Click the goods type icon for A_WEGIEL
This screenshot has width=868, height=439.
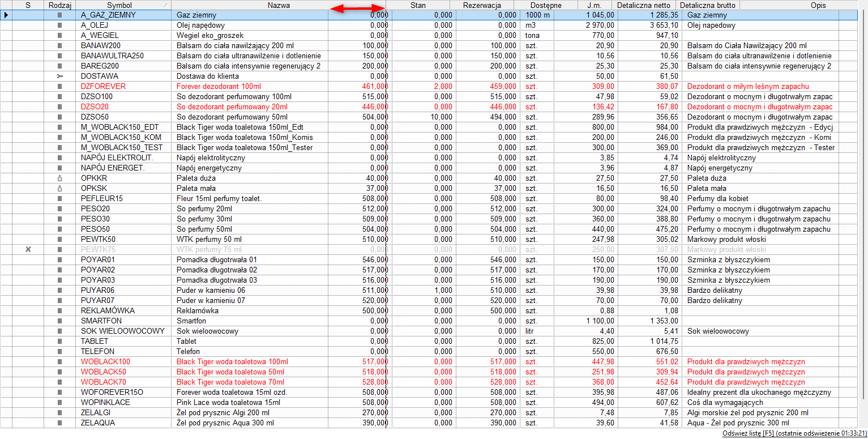click(x=59, y=35)
